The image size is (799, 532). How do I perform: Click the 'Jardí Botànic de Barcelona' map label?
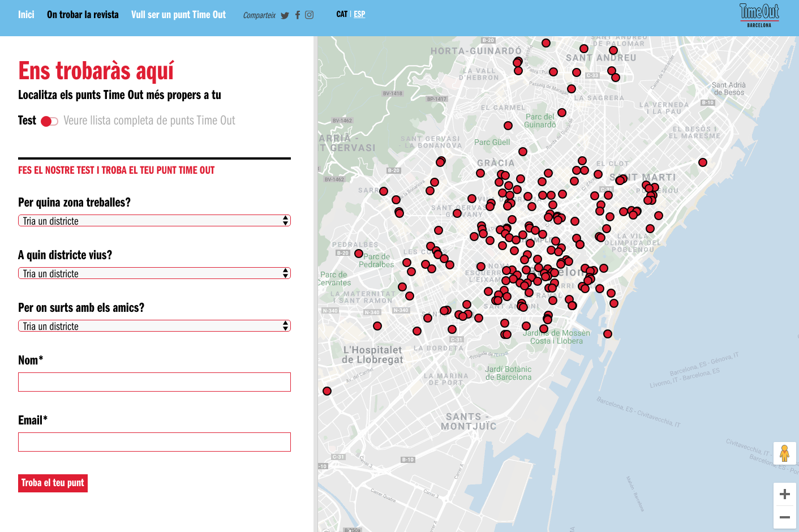(x=508, y=373)
